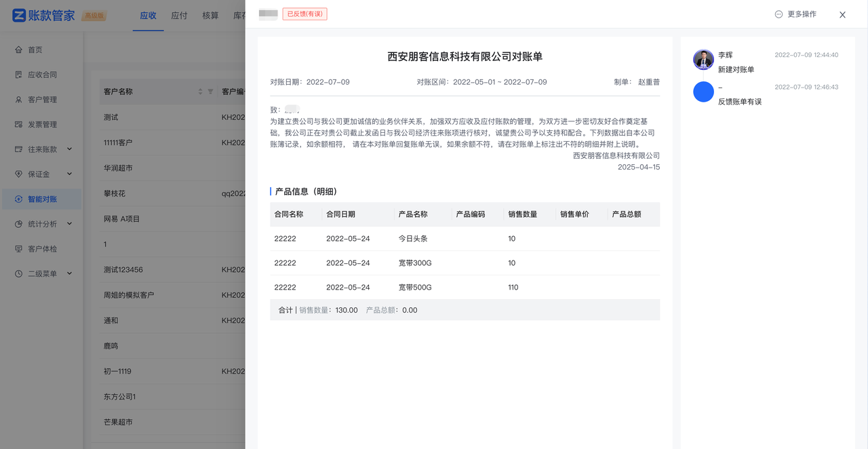Expand the 往来账款 submenu chevron
The image size is (868, 449).
69,149
